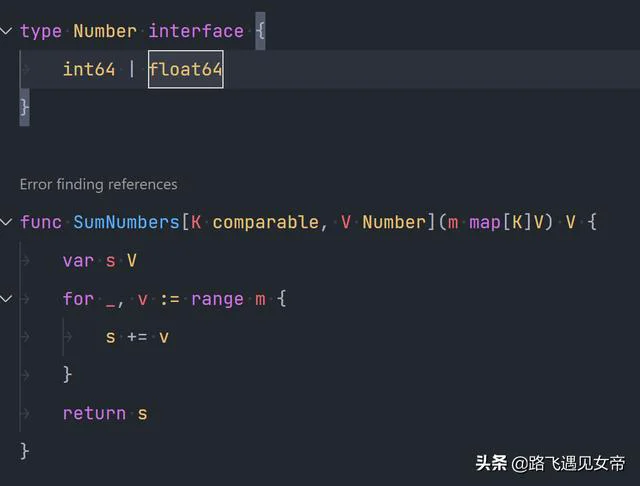Click the return keyword

(94, 413)
